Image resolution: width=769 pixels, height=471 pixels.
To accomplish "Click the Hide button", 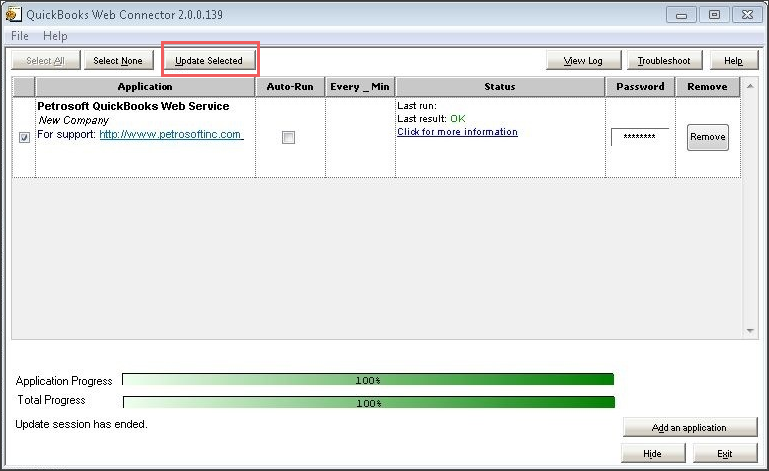I will (653, 453).
